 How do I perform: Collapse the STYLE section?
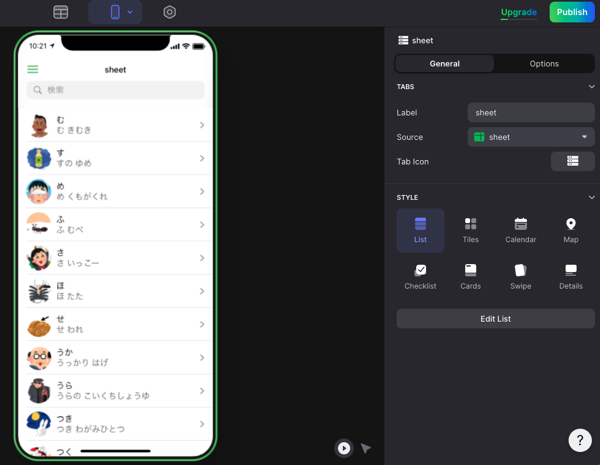(x=591, y=197)
